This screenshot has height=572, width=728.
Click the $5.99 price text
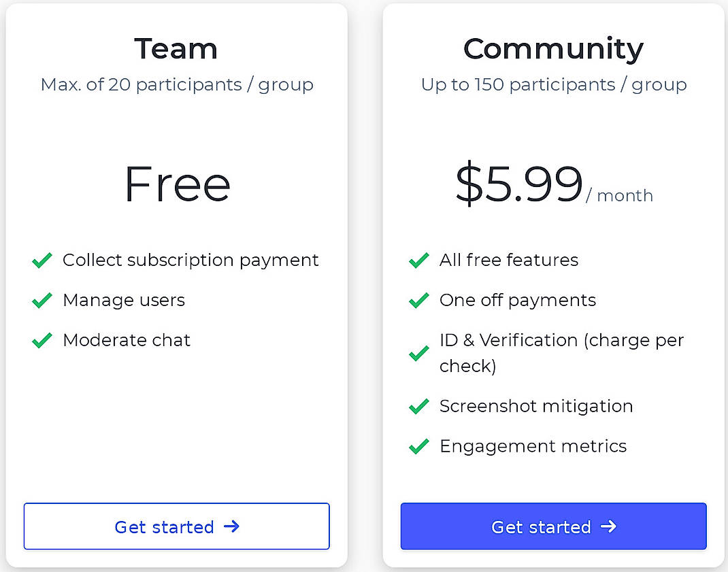coord(519,184)
